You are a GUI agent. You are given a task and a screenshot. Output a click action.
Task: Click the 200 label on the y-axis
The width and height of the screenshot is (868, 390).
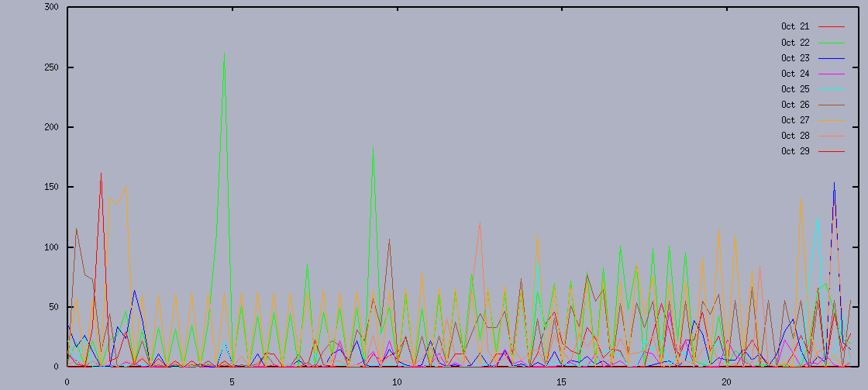[52, 127]
